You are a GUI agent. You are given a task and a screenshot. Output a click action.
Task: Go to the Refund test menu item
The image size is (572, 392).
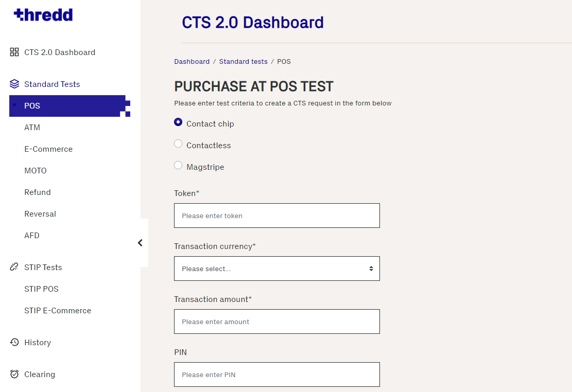[38, 192]
